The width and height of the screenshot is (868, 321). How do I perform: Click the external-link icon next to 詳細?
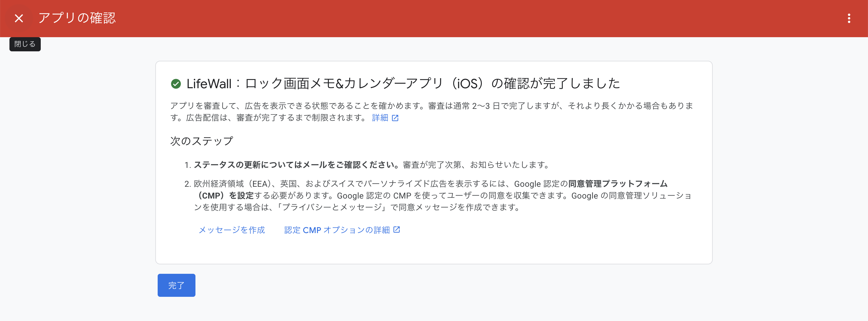click(395, 118)
